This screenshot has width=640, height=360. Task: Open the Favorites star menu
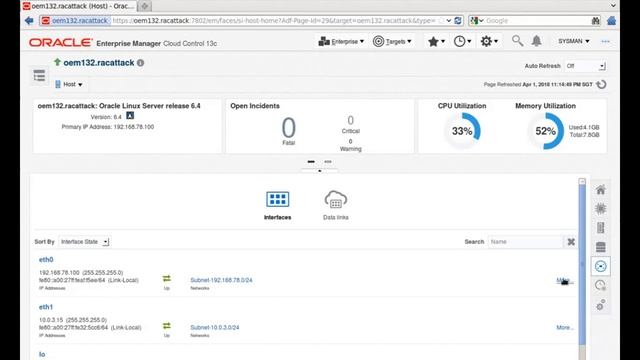[436, 41]
